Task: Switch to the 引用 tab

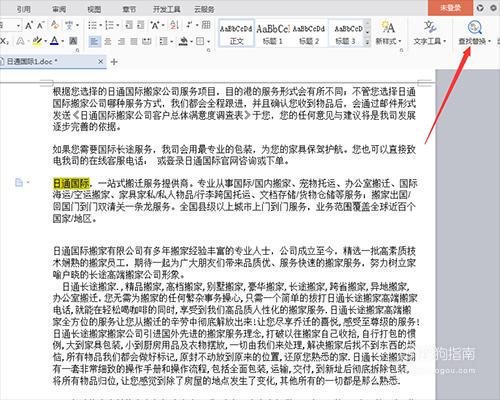Action: (x=23, y=9)
